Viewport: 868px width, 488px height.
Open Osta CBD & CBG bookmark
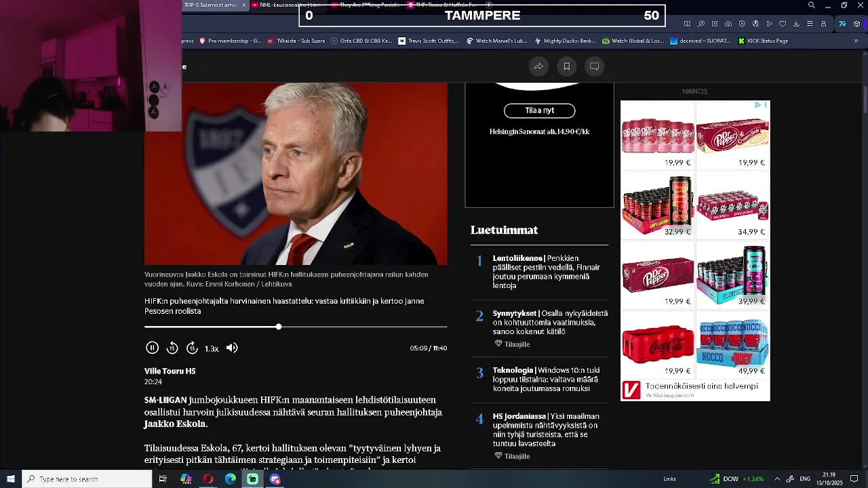tap(361, 41)
